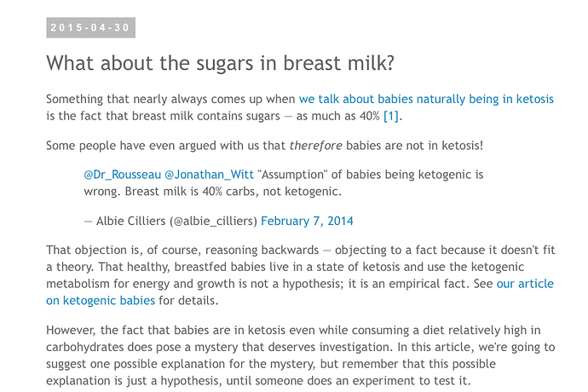Click the "Albie Cilliers (@albie_cilliers)" attribution text
Screen dimensions: 588x392
pos(176,221)
